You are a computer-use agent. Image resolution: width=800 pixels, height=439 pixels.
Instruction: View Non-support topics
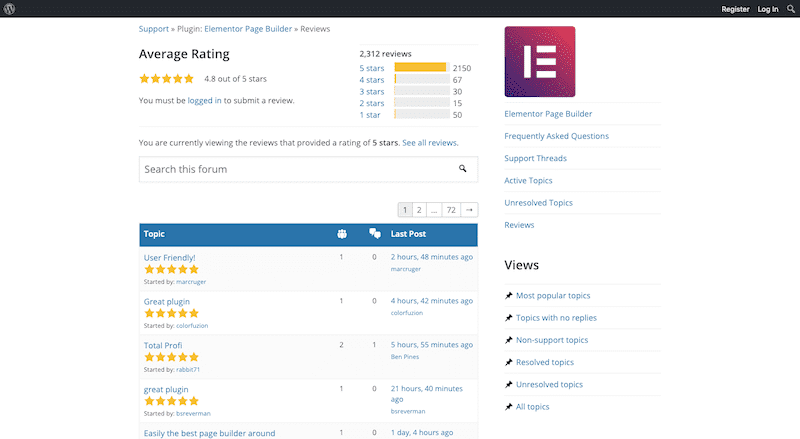click(x=552, y=340)
